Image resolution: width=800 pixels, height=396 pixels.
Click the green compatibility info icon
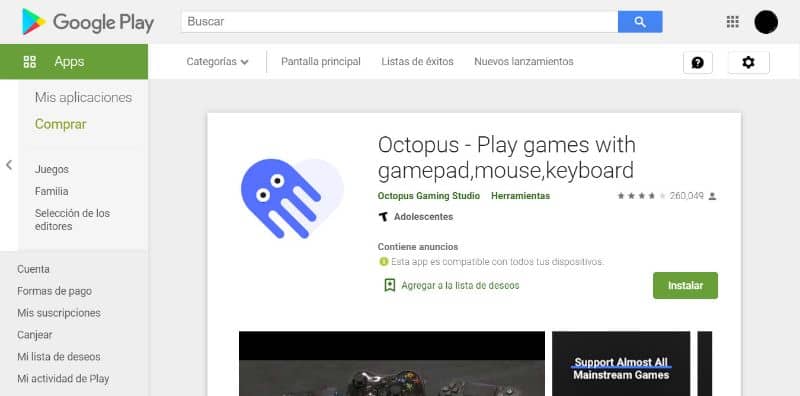coord(383,262)
